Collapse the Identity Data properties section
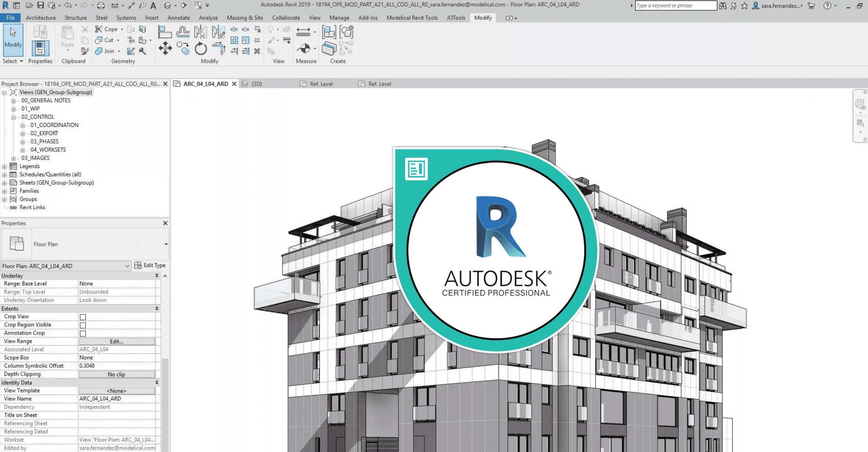 click(x=157, y=382)
